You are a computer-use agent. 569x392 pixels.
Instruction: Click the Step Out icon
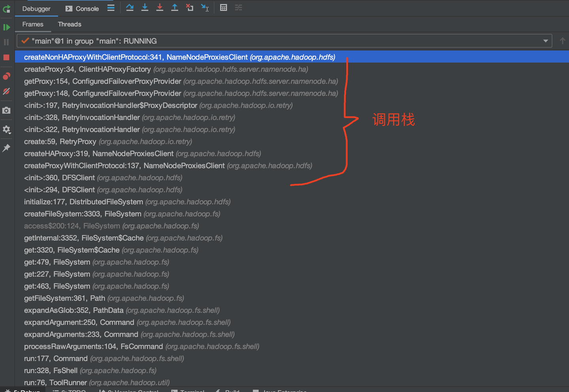[175, 8]
